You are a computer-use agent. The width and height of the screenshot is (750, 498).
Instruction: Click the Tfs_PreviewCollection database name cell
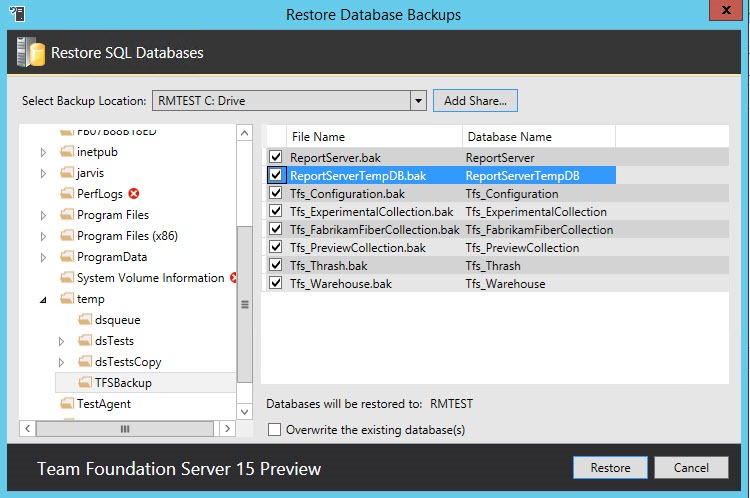[x=522, y=248]
